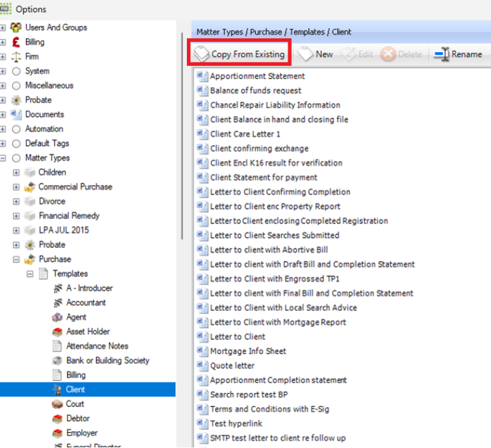Click the Employer icon
The height and width of the screenshot is (448, 491).
58,433
